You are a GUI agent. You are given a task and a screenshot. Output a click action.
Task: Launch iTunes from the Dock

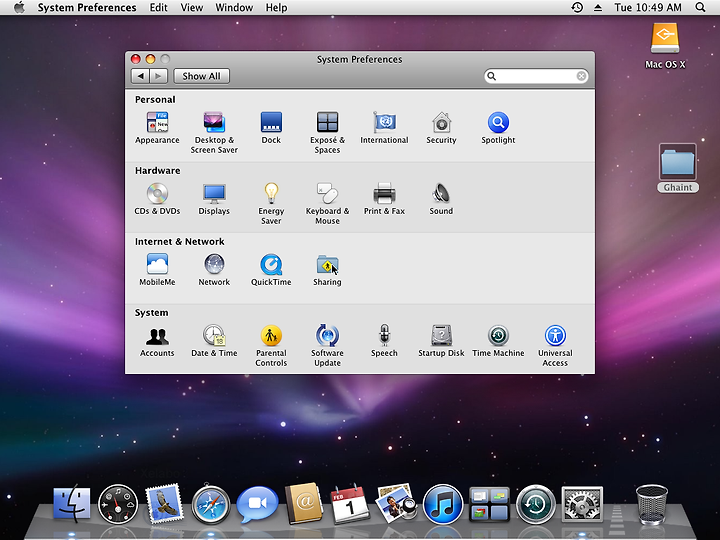click(x=443, y=504)
